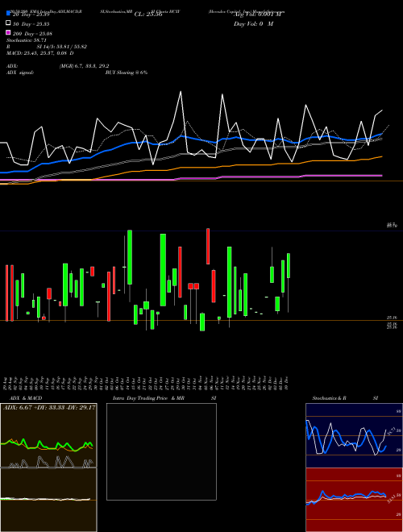Click the white 50 Day legend swatch
Image resolution: width=403 pixels, height=532 pixels.
pos(8,23)
